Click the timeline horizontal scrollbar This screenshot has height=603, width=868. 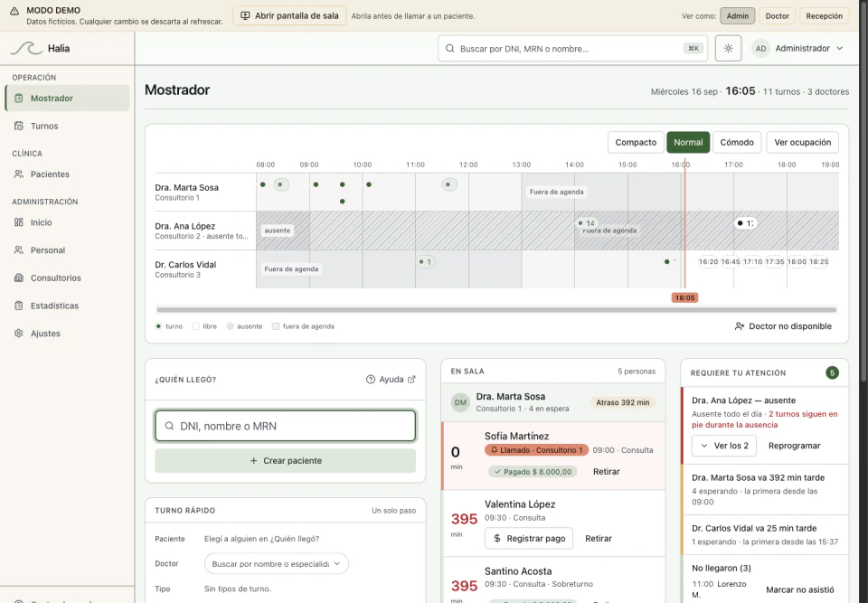(496, 310)
